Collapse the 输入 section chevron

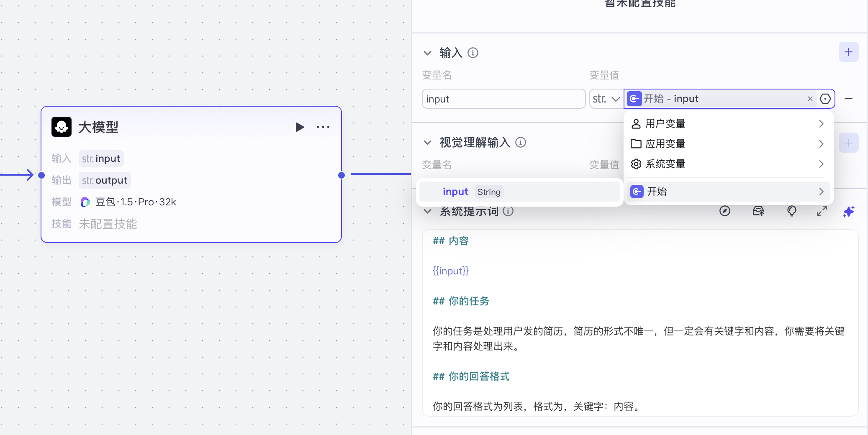click(x=427, y=53)
